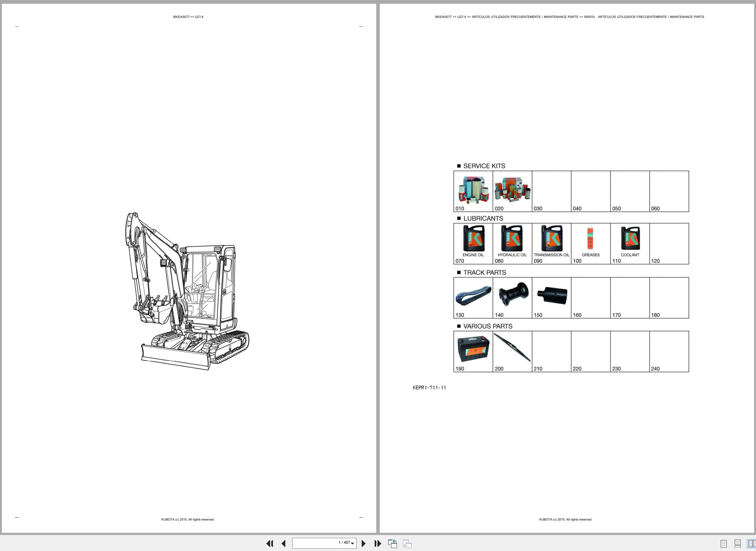The height and width of the screenshot is (551, 756).
Task: Click the VARIOUS PARTS heading
Action: 488,326
